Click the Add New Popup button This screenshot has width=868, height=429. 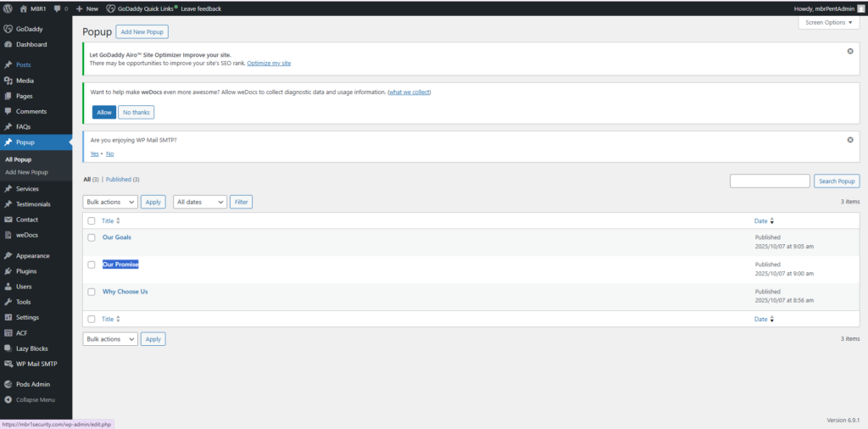point(142,31)
